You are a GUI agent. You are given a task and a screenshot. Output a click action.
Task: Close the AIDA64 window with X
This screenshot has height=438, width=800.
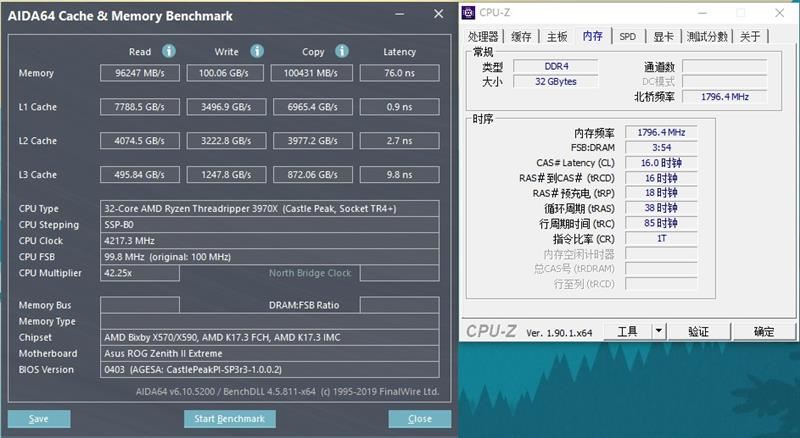coord(438,14)
